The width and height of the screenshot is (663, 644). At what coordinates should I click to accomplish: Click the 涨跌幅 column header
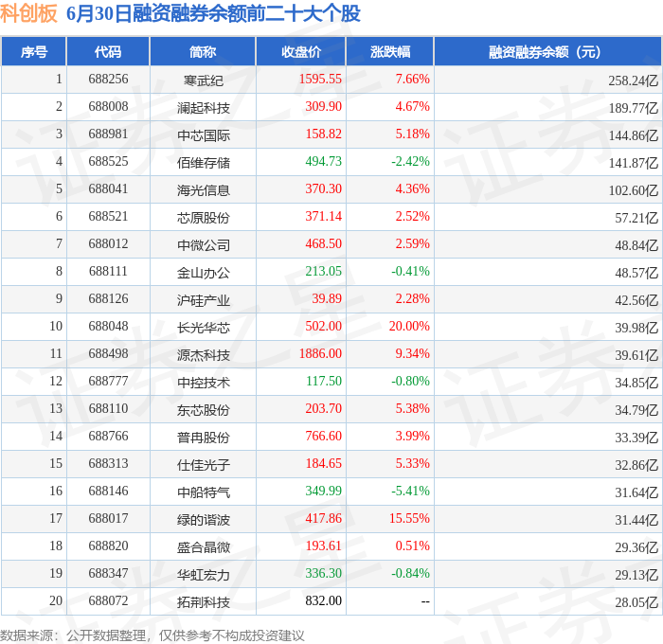click(390, 51)
